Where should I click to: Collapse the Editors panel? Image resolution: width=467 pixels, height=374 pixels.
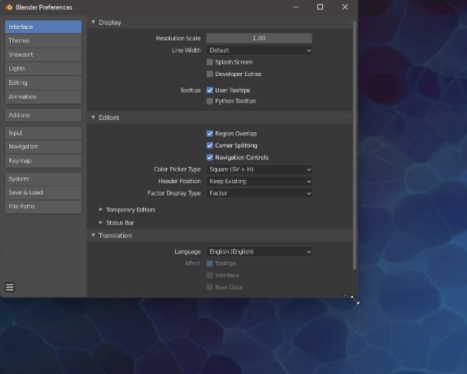point(93,117)
